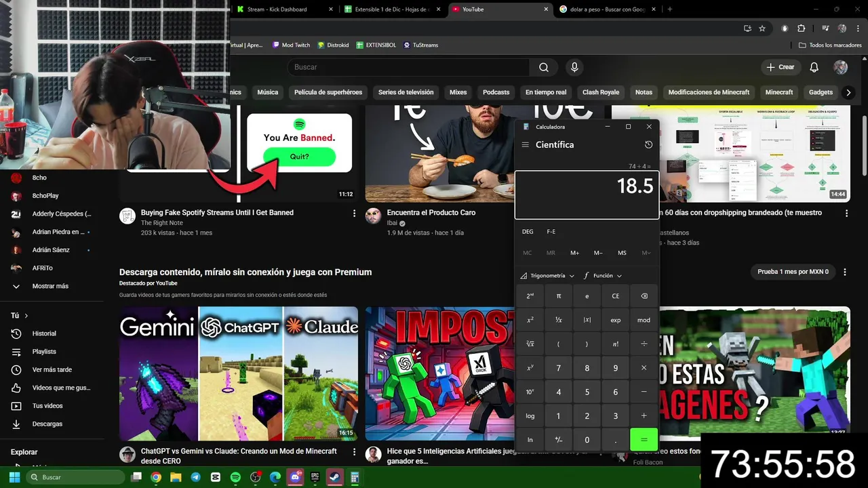Open the Adrián Sáenz channel in subscriptions
Viewport: 868px width, 488px height.
pyautogui.click(x=51, y=249)
